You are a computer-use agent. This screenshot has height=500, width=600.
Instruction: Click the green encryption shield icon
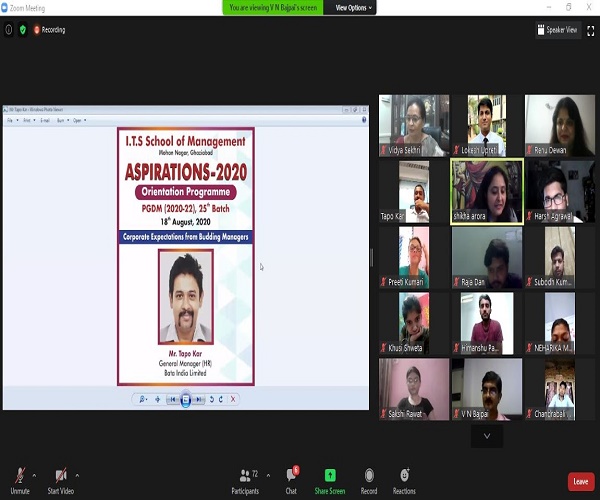click(23, 30)
